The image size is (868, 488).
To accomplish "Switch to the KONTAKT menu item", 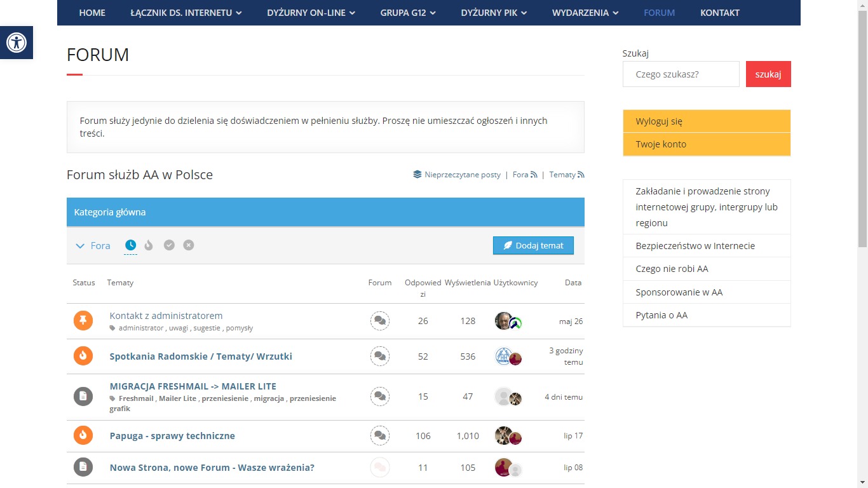I will pos(719,12).
